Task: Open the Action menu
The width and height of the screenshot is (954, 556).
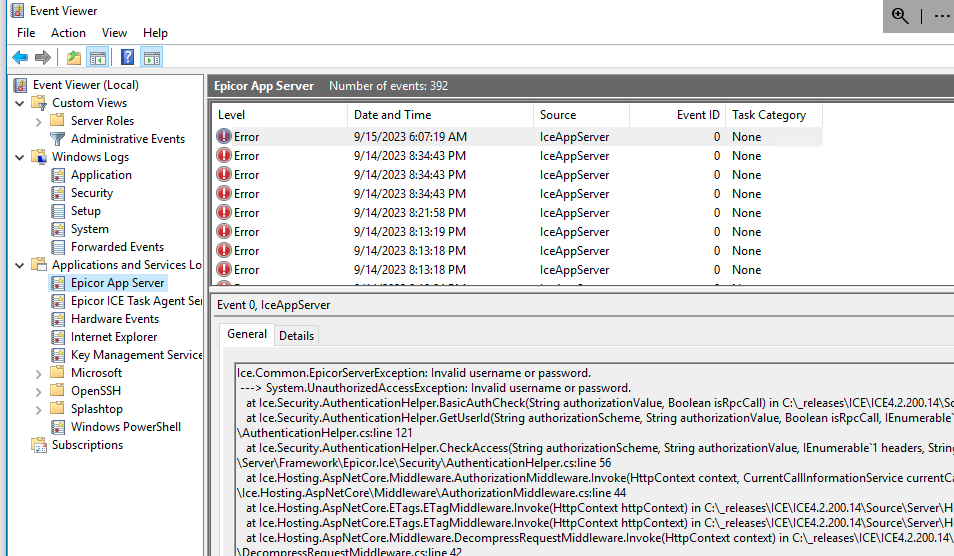Action: 68,33
